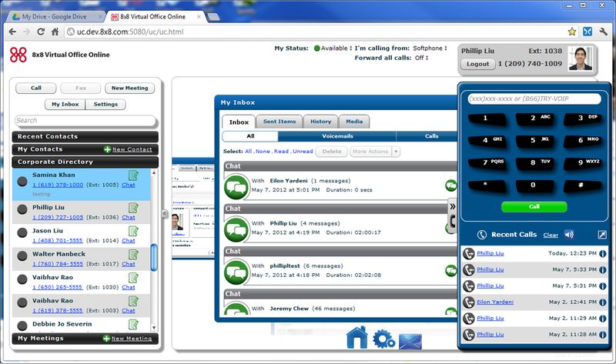The width and height of the screenshot is (616, 364).
Task: Click green plus next to New Contact
Action: coord(107,149)
